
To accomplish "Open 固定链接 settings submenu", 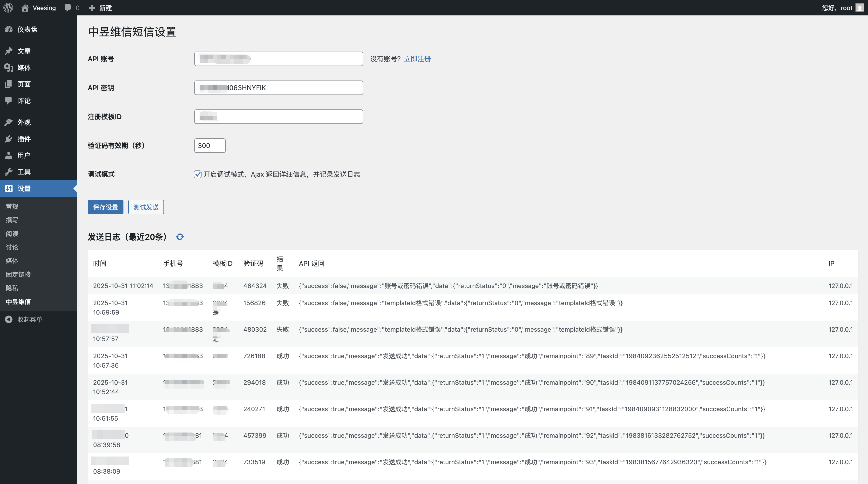I will pos(18,275).
